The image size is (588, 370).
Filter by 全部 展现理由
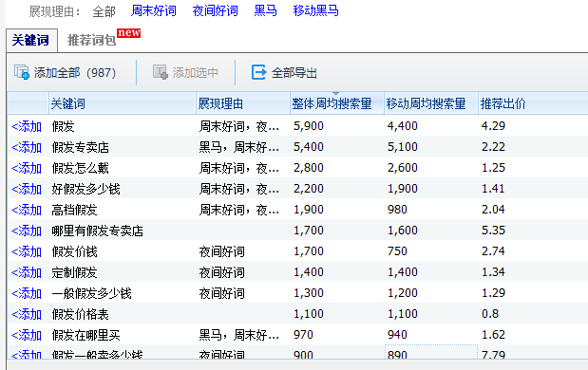point(104,11)
